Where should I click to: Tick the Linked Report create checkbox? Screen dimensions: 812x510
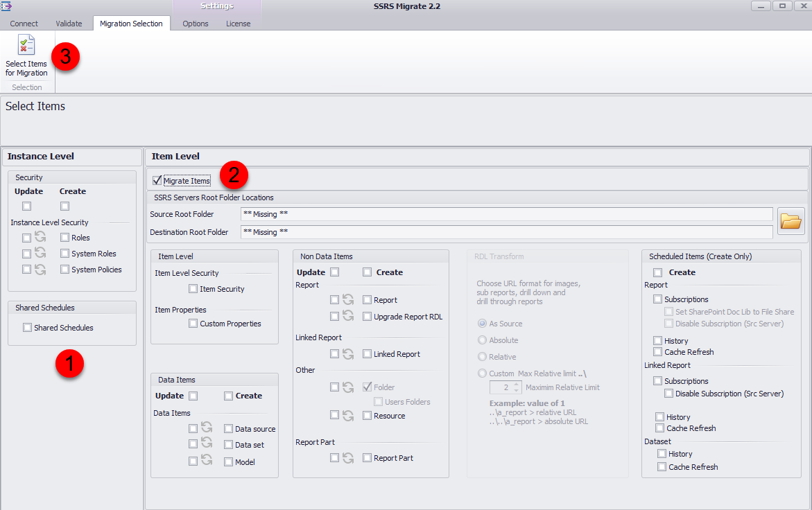point(367,354)
